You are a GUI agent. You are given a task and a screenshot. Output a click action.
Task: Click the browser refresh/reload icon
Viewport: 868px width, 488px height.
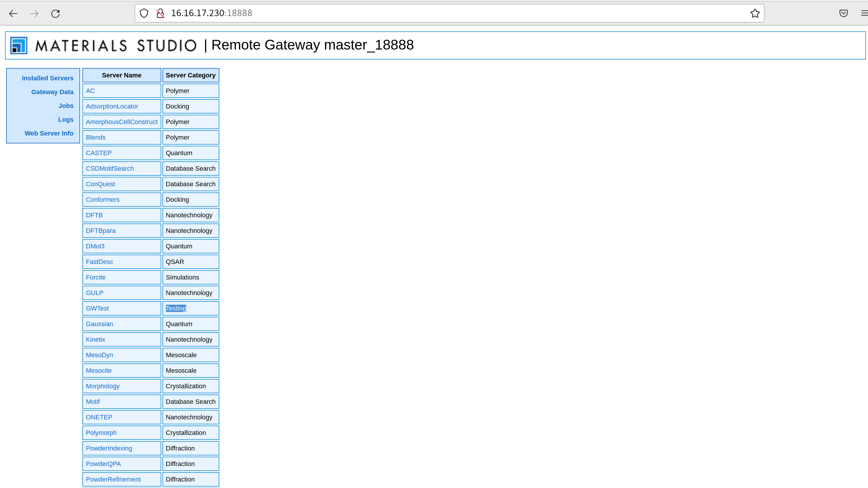click(55, 13)
